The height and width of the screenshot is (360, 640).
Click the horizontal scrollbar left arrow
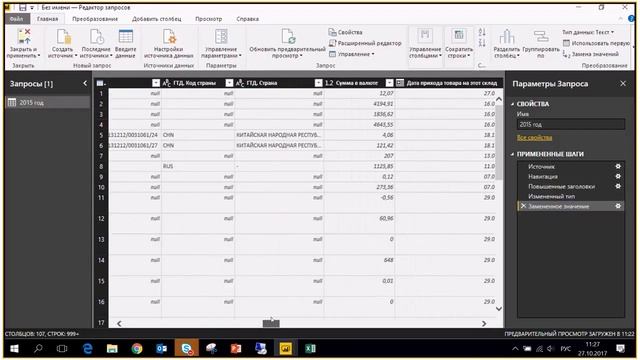click(119, 323)
